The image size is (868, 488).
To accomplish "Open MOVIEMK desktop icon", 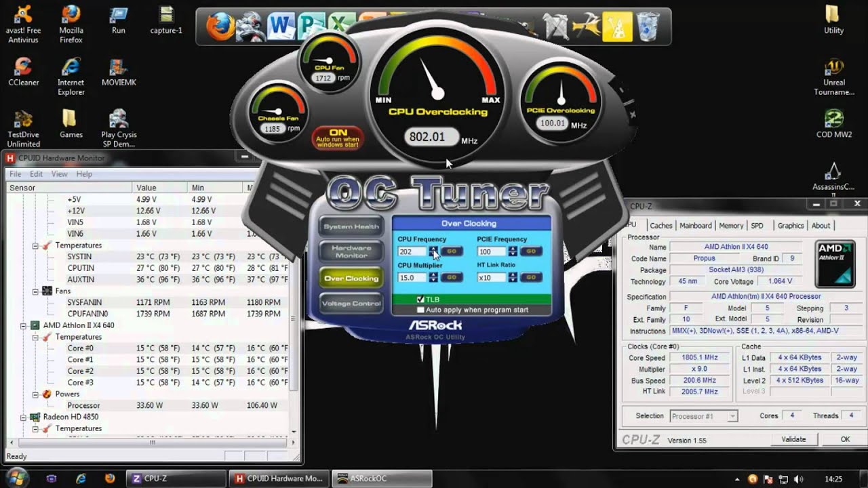I will pos(119,72).
